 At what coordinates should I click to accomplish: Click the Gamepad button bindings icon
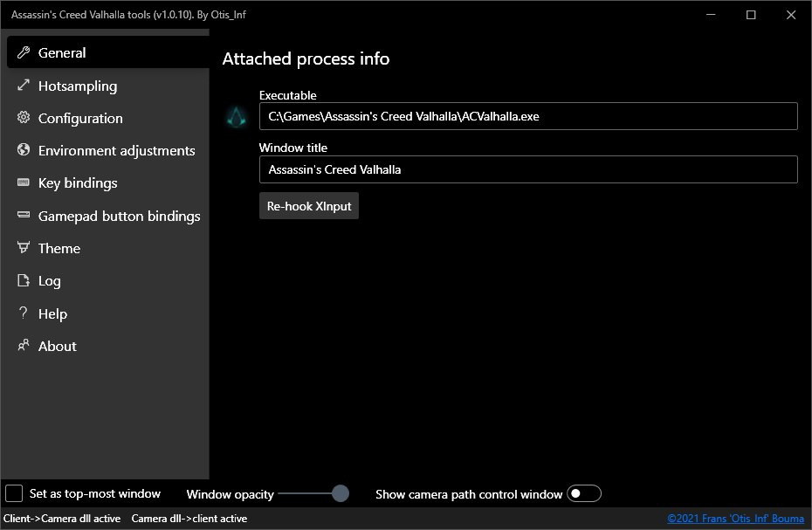point(24,215)
